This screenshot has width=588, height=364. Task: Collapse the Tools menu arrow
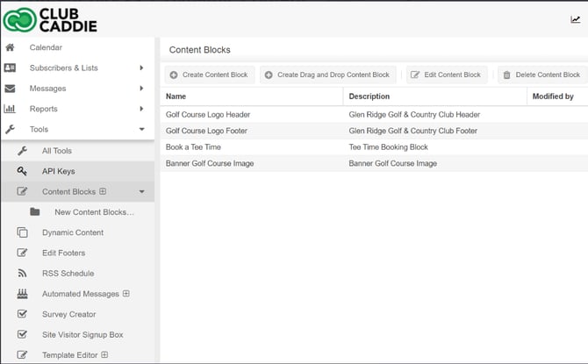(141, 130)
